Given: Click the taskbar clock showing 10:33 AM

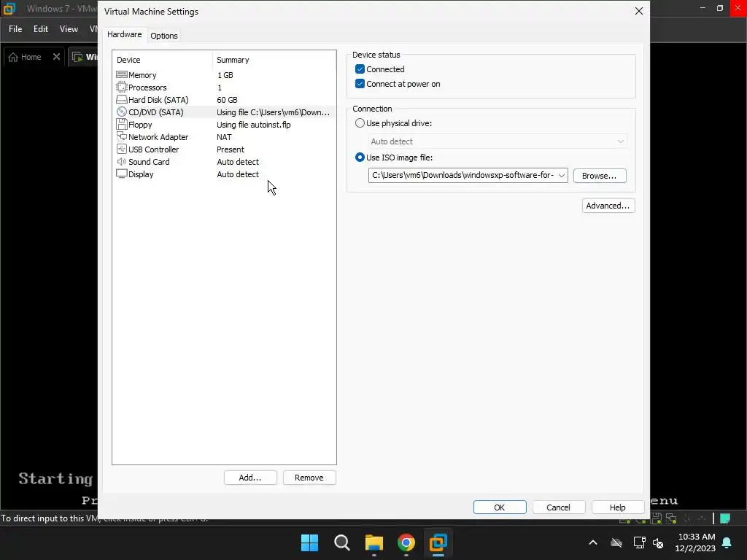Looking at the screenshot, I should 695,542.
